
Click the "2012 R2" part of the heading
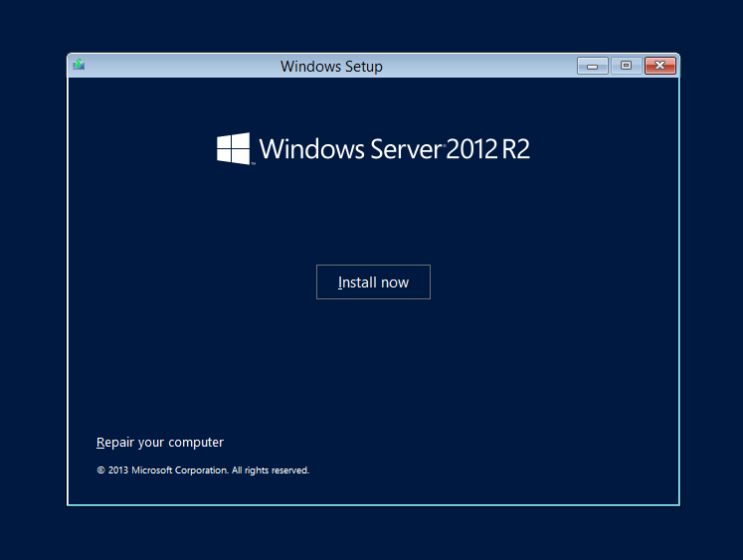click(x=487, y=149)
